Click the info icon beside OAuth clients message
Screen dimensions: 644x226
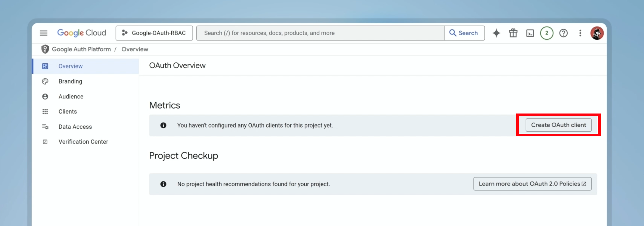(x=163, y=125)
